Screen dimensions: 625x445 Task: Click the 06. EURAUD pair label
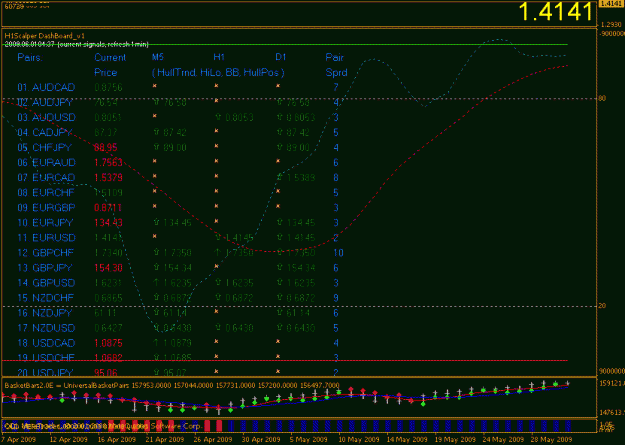46,163
